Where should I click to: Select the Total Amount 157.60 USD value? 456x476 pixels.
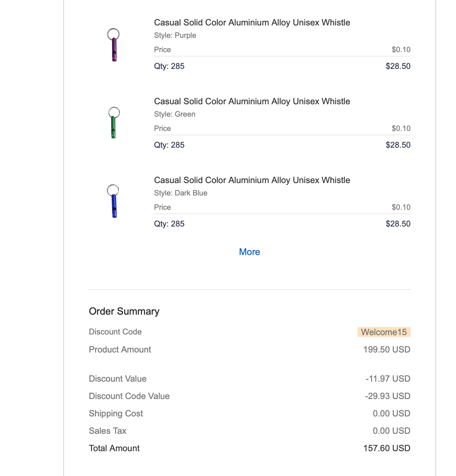coord(387,448)
